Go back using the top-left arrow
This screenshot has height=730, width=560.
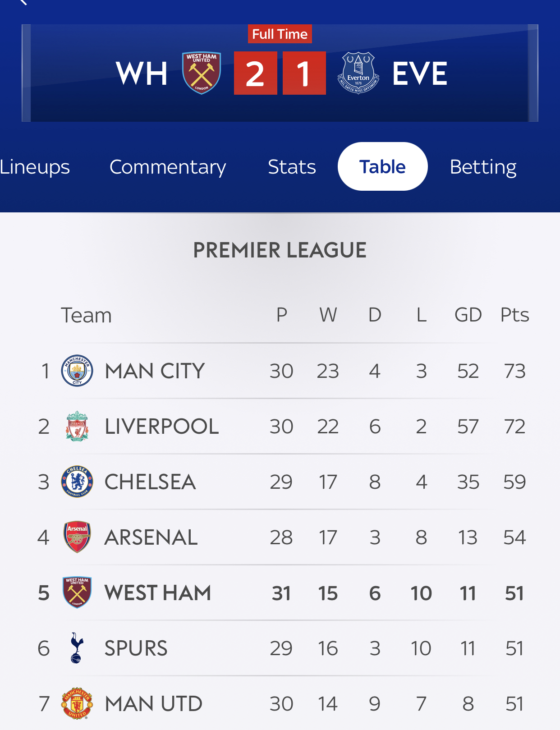click(23, 2)
